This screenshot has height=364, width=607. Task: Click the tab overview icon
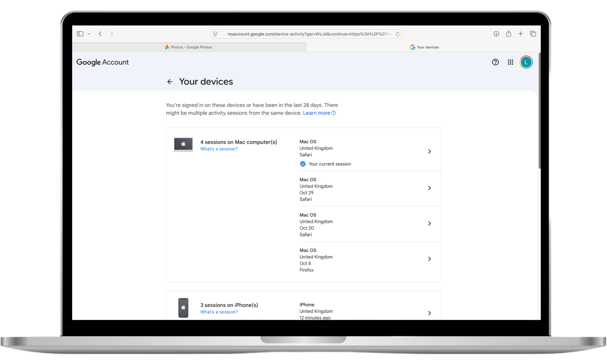click(533, 33)
